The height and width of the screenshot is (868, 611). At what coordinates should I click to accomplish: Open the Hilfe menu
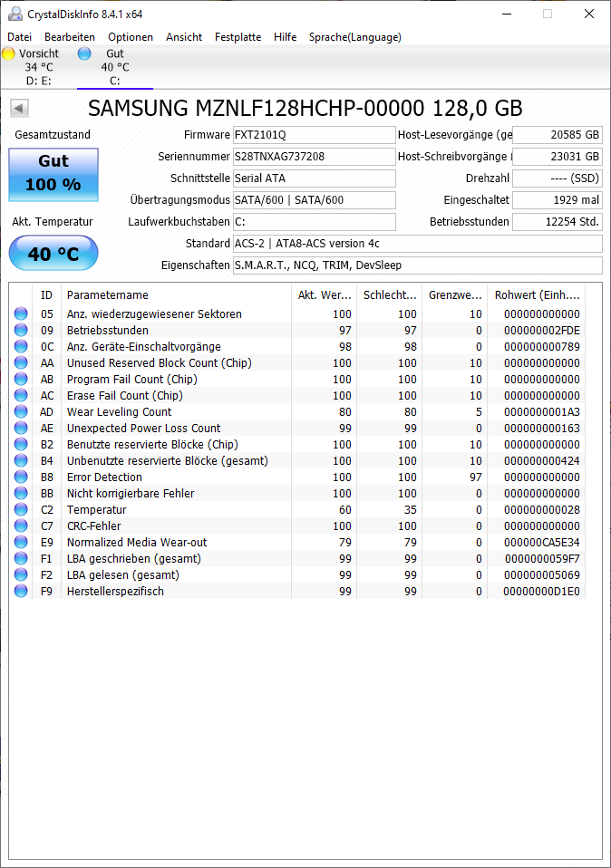pyautogui.click(x=286, y=37)
